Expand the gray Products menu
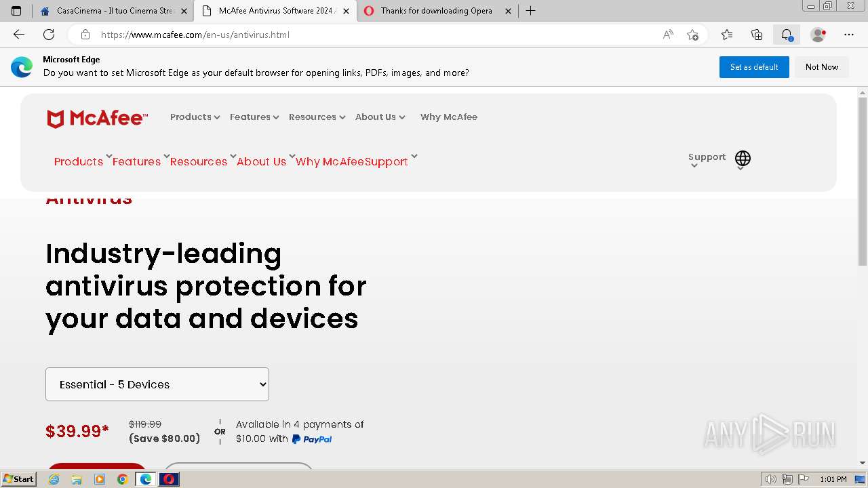Viewport: 868px width, 488px height. (x=195, y=117)
